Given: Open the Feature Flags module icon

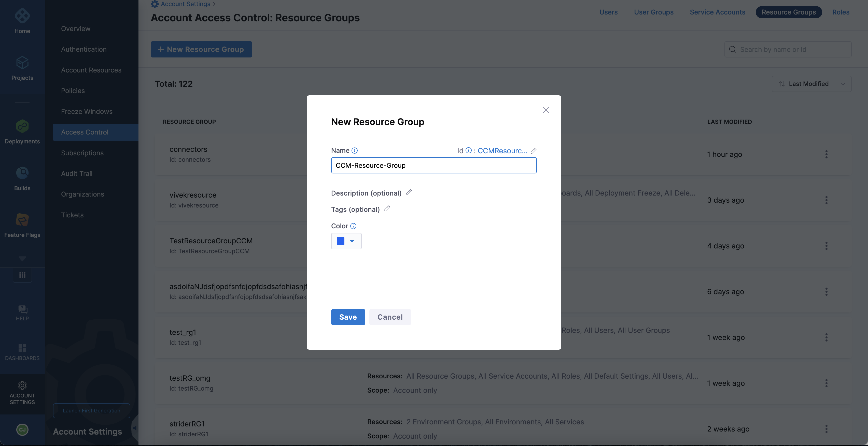Looking at the screenshot, I should (22, 220).
